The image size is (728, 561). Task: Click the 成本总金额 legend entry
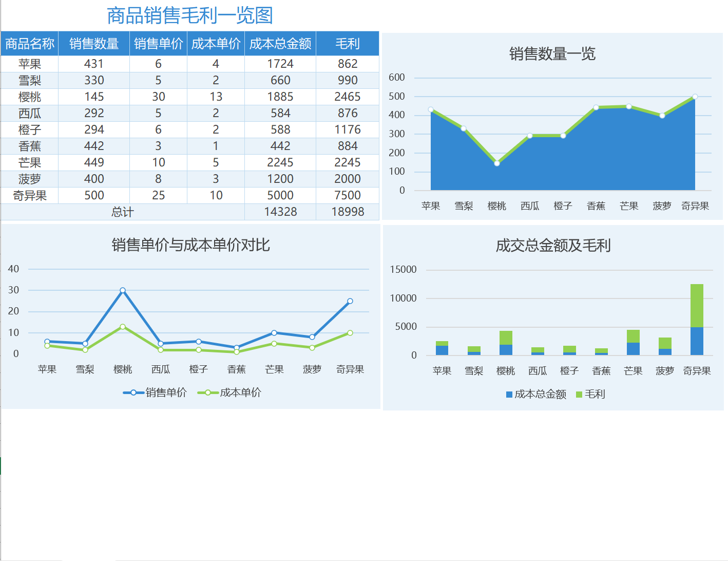[536, 394]
